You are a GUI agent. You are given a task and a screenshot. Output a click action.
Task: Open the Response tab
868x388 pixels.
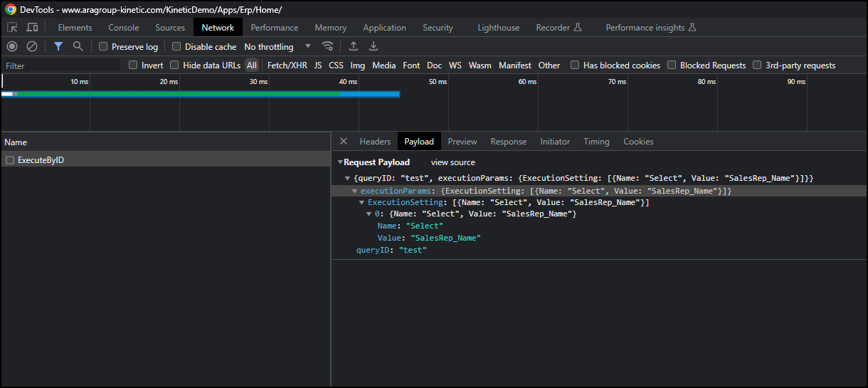coord(508,142)
